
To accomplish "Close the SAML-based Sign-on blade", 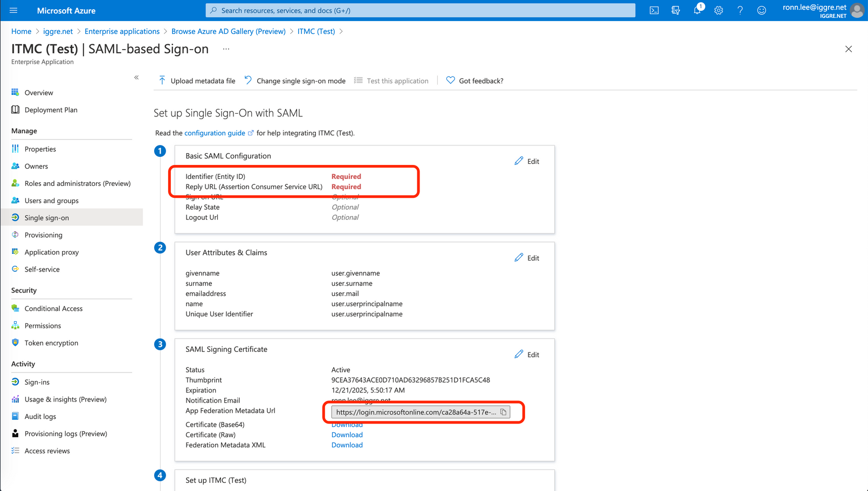I will (x=849, y=49).
